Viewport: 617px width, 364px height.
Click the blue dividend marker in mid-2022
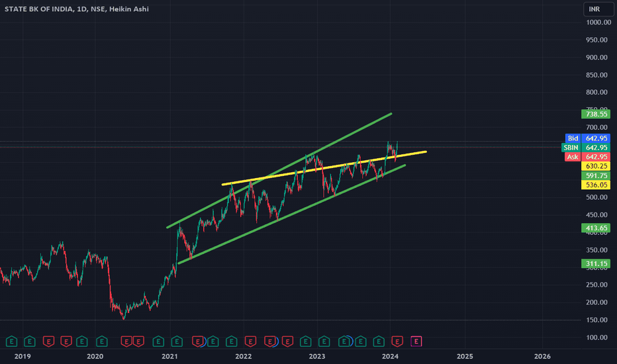tap(276, 341)
